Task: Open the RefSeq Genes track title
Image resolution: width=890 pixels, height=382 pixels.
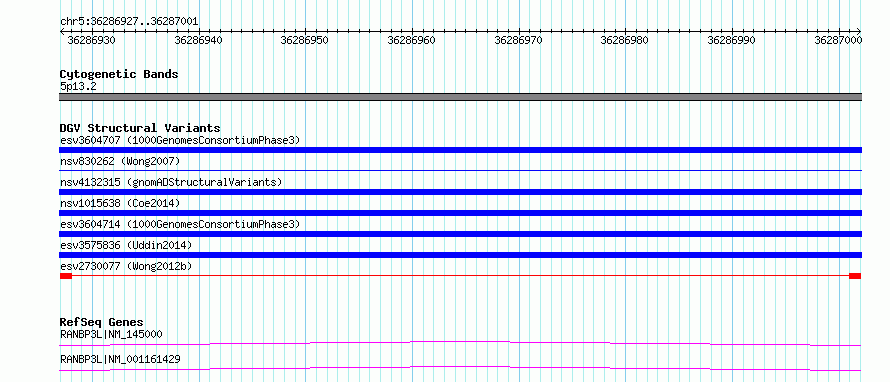Action: 102,322
